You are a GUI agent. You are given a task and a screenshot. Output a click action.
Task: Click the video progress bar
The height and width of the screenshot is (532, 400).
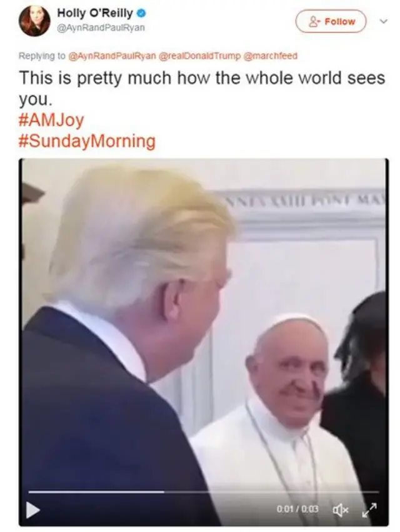[x=203, y=491]
